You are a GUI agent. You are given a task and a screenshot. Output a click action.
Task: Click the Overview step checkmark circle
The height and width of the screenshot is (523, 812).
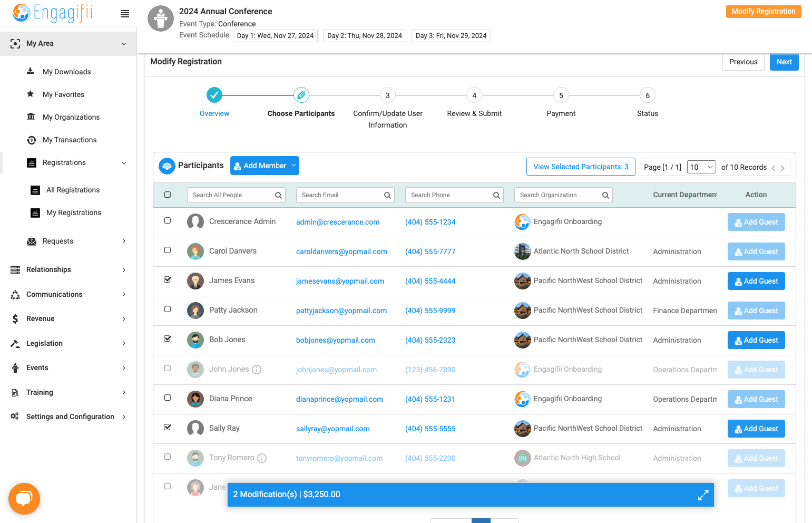tap(214, 95)
